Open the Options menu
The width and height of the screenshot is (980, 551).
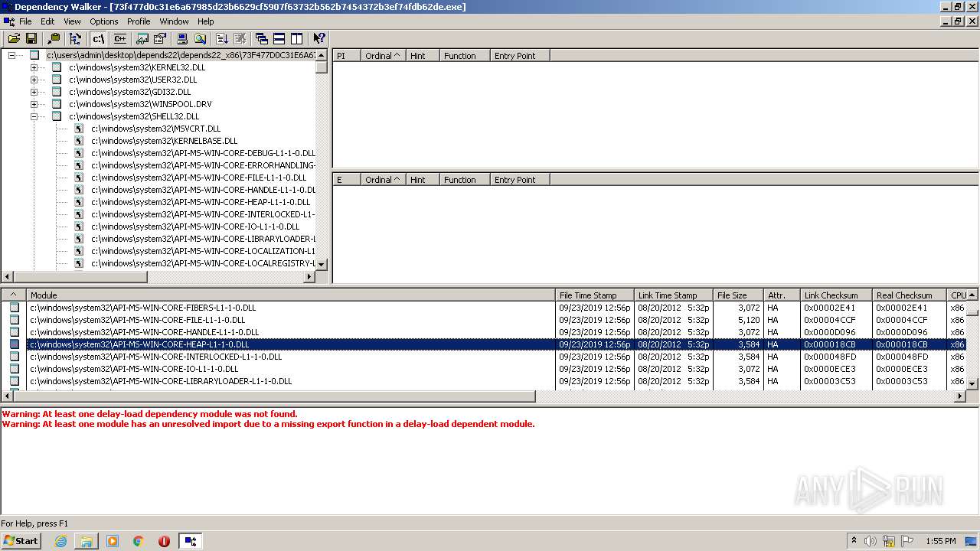pos(104,21)
